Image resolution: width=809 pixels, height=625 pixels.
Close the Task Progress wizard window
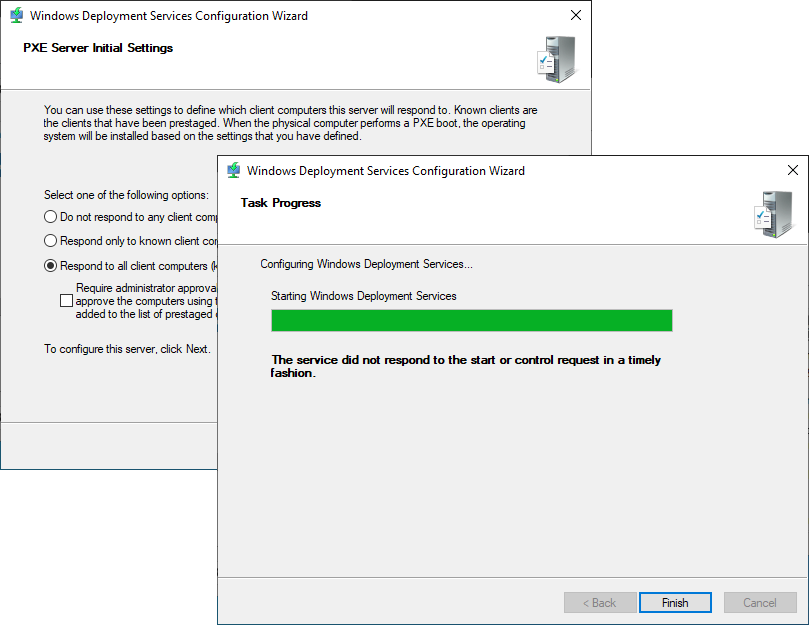click(792, 170)
